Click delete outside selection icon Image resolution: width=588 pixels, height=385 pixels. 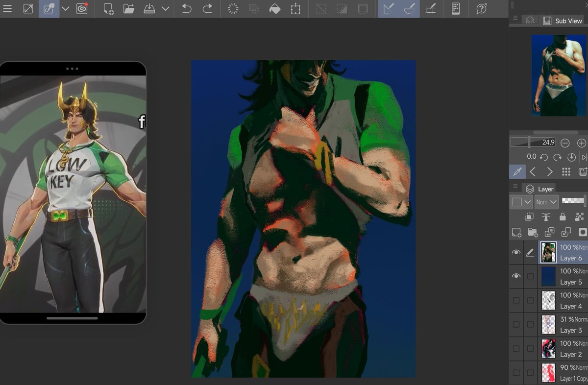click(x=254, y=8)
